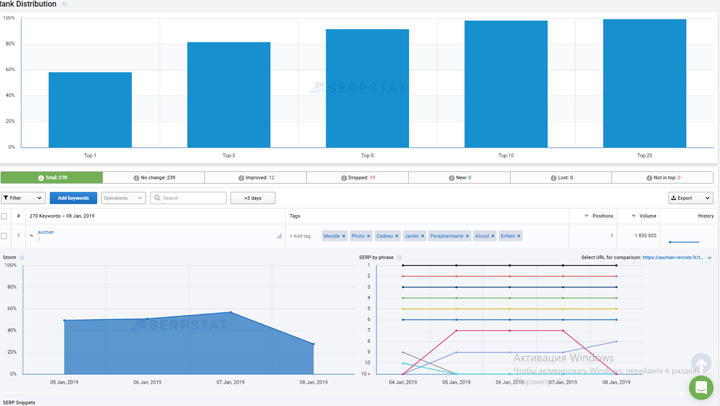Select the Lost: 0 tab
The image size is (720, 406).
click(x=561, y=178)
